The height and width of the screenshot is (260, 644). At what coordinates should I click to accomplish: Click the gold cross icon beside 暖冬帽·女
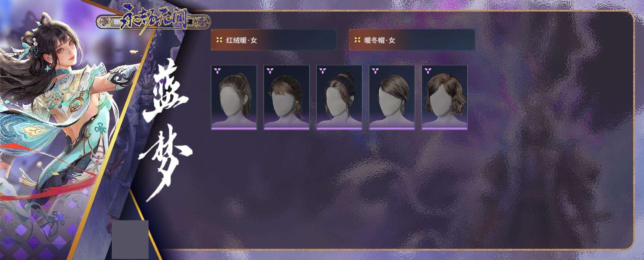pyautogui.click(x=357, y=40)
